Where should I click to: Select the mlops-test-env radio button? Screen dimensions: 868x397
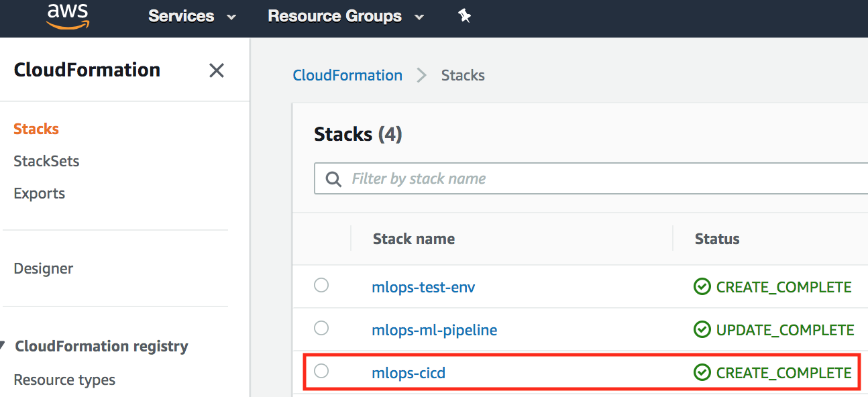(x=321, y=285)
